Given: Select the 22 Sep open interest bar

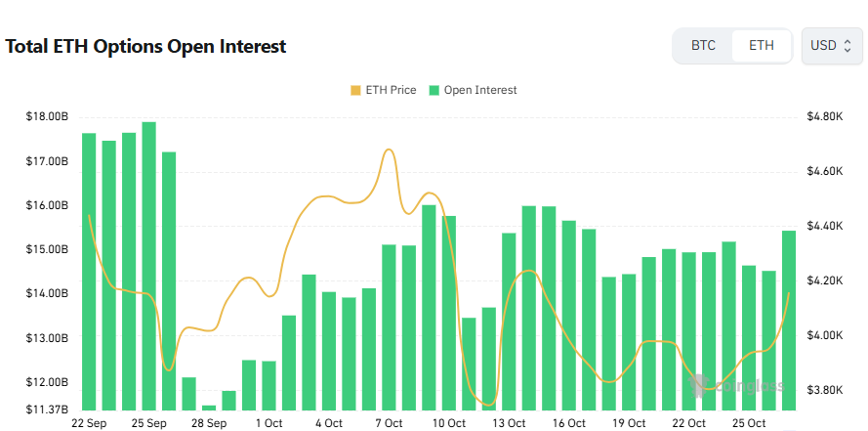Looking at the screenshot, I should click(x=89, y=272).
